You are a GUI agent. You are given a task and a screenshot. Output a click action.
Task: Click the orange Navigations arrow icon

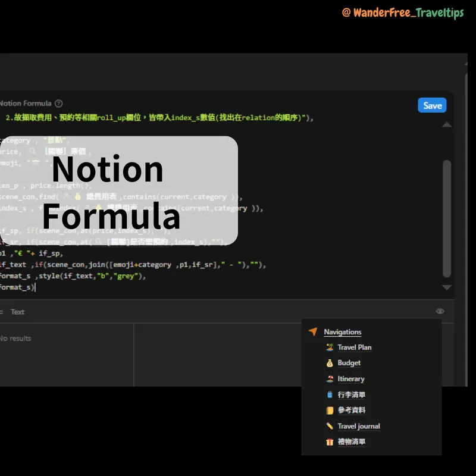point(313,331)
